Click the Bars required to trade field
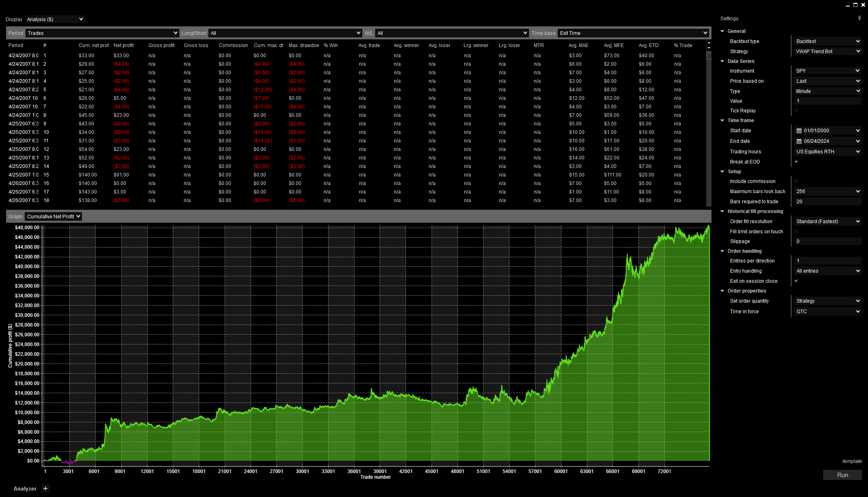Screen dimensions: 868x497 pyautogui.click(x=827, y=201)
